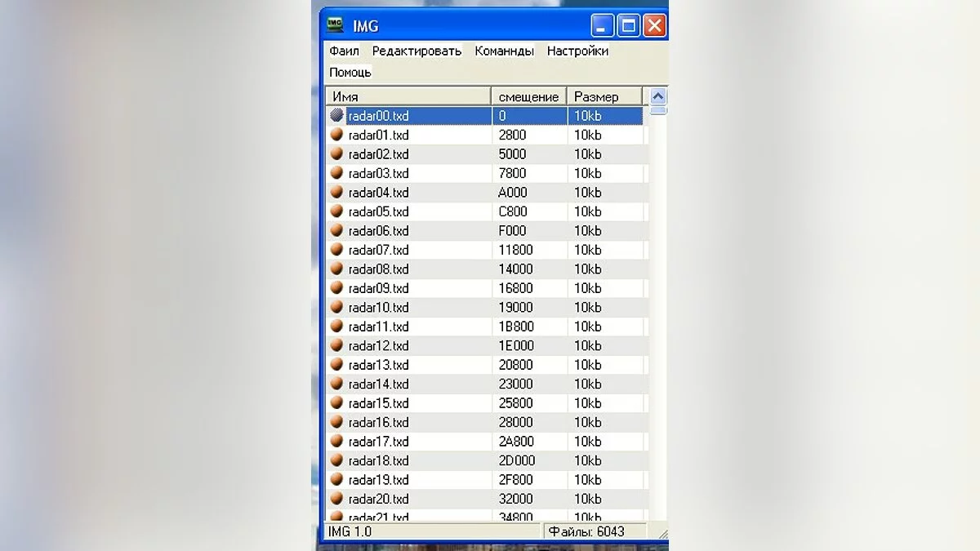Maximize the IMG window
Image resolution: width=980 pixels, height=551 pixels.
628,25
